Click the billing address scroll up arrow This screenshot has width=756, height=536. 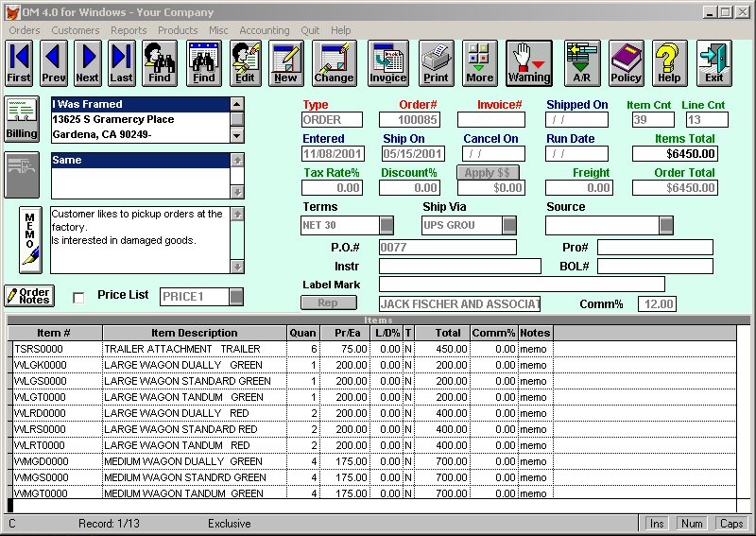pyautogui.click(x=237, y=104)
